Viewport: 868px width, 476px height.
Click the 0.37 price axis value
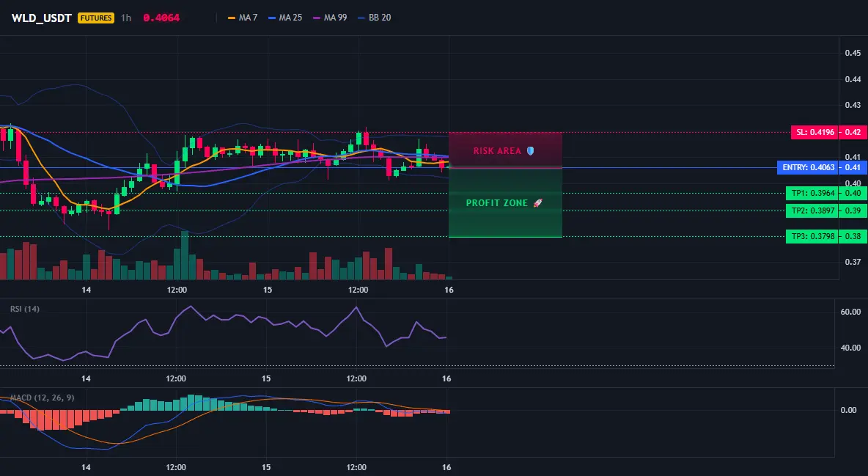[x=853, y=262]
